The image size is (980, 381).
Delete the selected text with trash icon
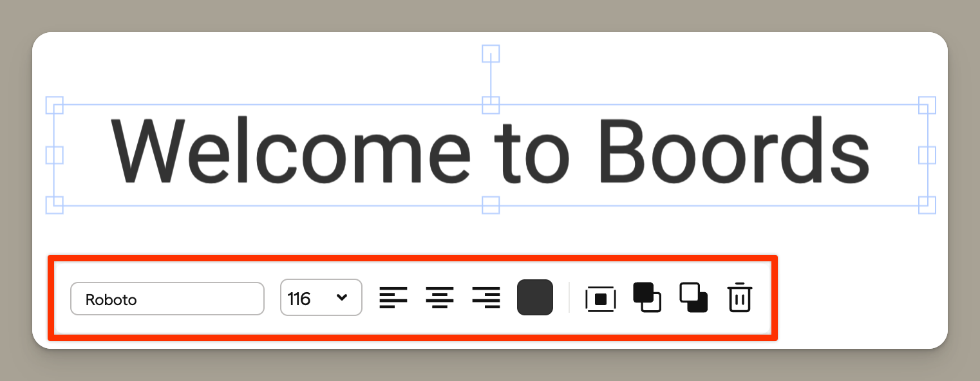740,297
